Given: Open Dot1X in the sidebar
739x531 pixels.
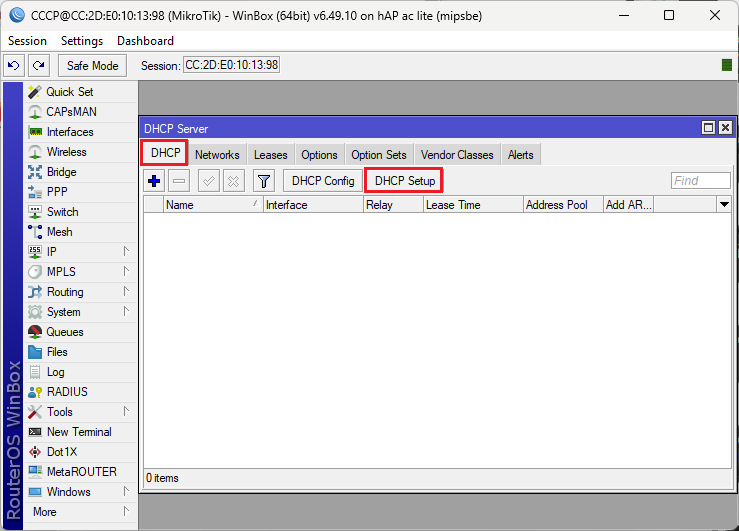Looking at the screenshot, I should point(81,452).
